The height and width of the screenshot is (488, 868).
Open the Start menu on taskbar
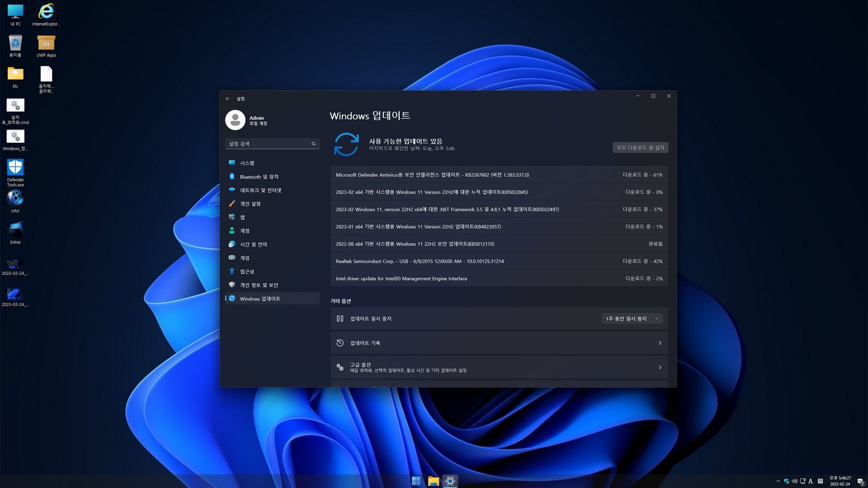pyautogui.click(x=416, y=481)
